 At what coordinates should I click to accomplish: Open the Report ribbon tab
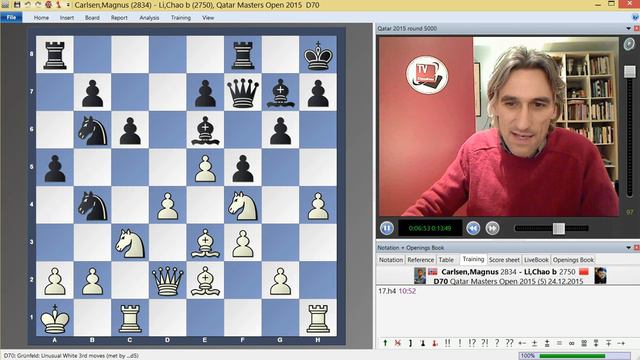pyautogui.click(x=119, y=18)
